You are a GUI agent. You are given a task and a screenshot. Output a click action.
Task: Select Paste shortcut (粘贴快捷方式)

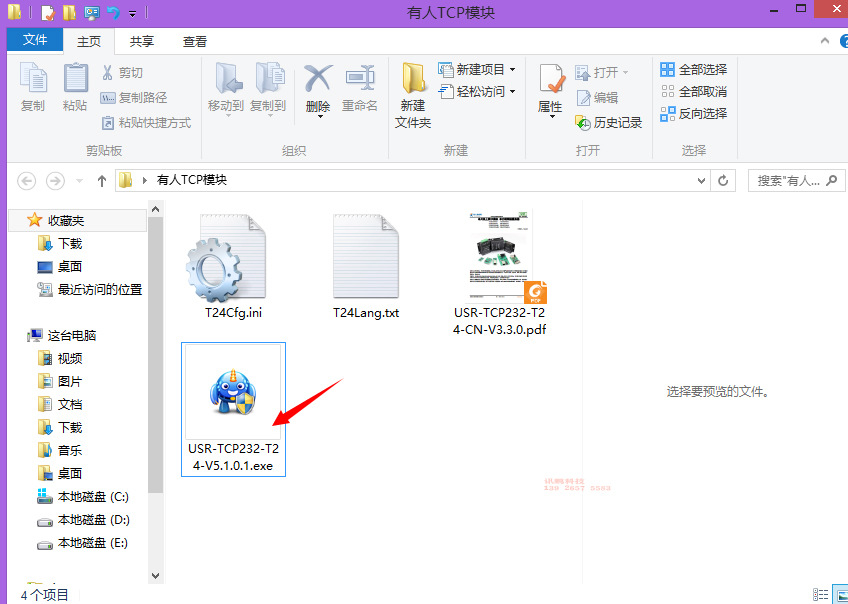click(147, 123)
